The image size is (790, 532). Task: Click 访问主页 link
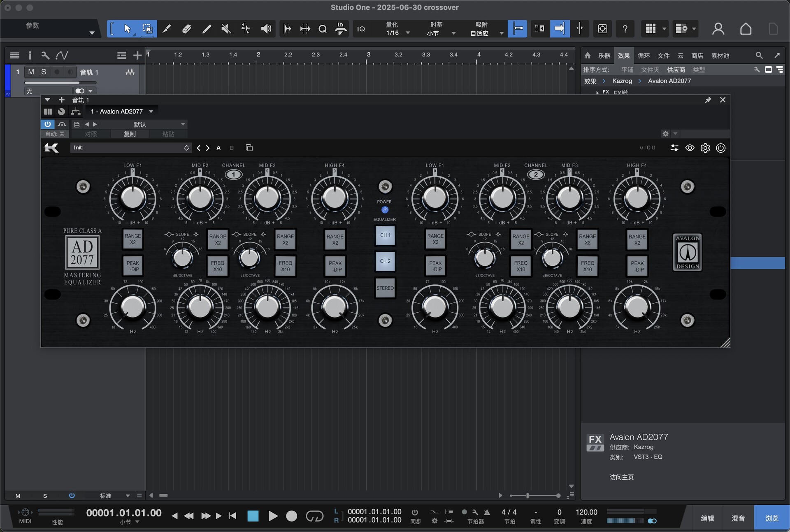coord(621,477)
